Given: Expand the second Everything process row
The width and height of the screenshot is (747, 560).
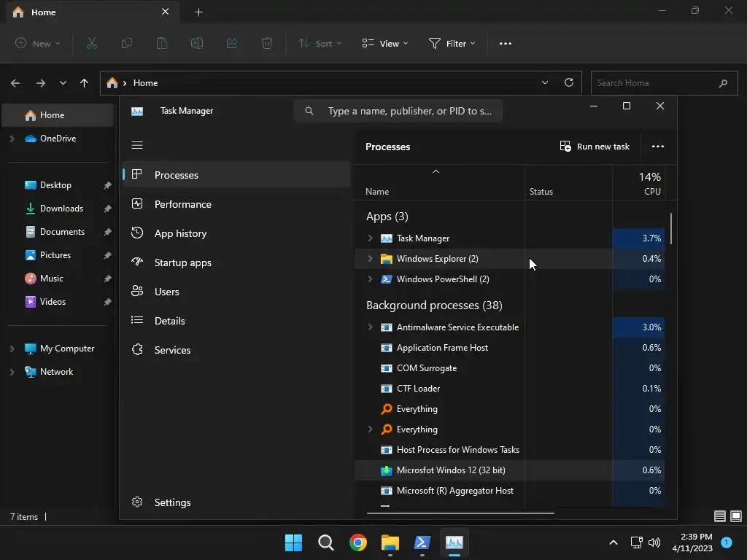Looking at the screenshot, I should click(x=370, y=429).
